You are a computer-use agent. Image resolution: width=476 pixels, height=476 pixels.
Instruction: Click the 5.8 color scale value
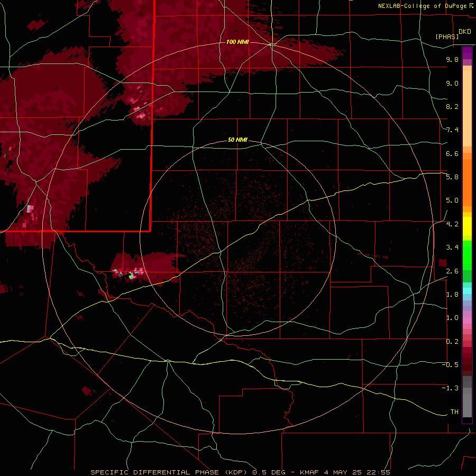click(x=452, y=177)
